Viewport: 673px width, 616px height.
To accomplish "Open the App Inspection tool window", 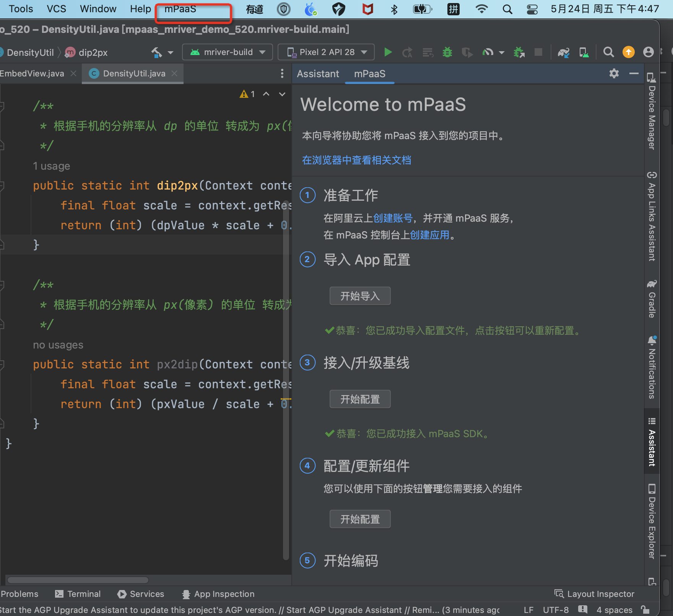I will click(219, 594).
